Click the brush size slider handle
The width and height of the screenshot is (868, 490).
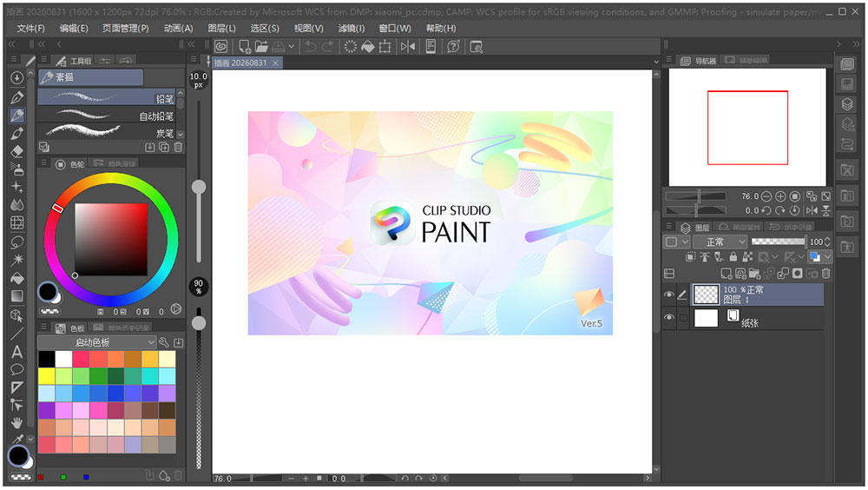click(x=199, y=187)
